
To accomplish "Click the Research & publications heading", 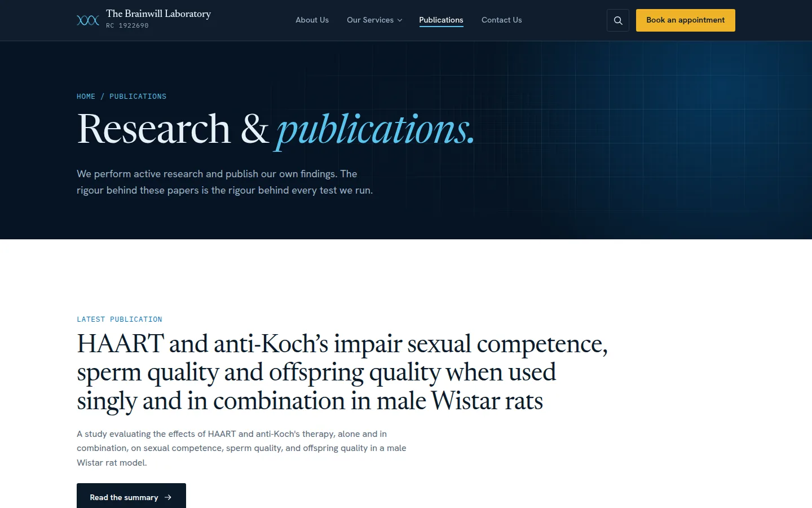I will click(x=276, y=129).
